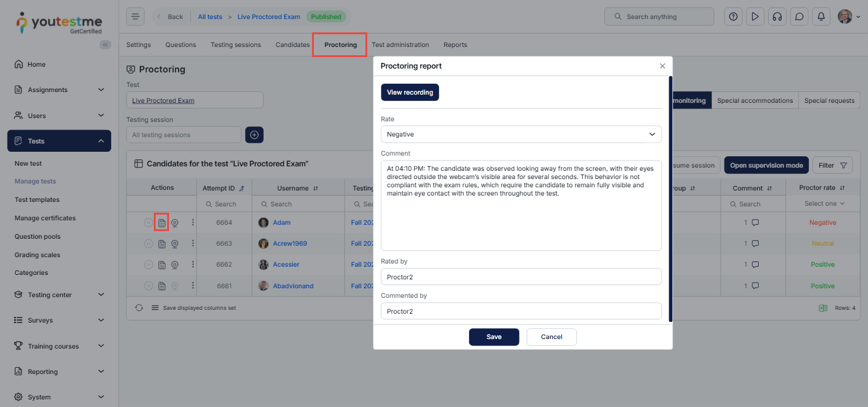Export table with the Excel icon

click(x=823, y=308)
